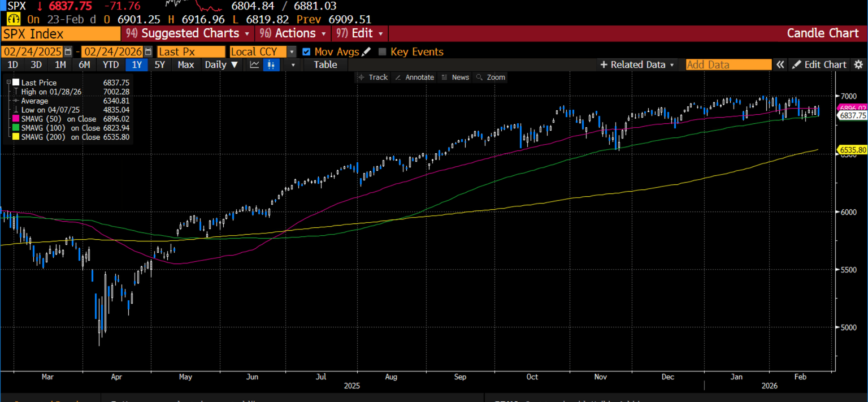Image resolution: width=868 pixels, height=402 pixels.
Task: Activate the Track crosshair tool
Action: [x=372, y=77]
